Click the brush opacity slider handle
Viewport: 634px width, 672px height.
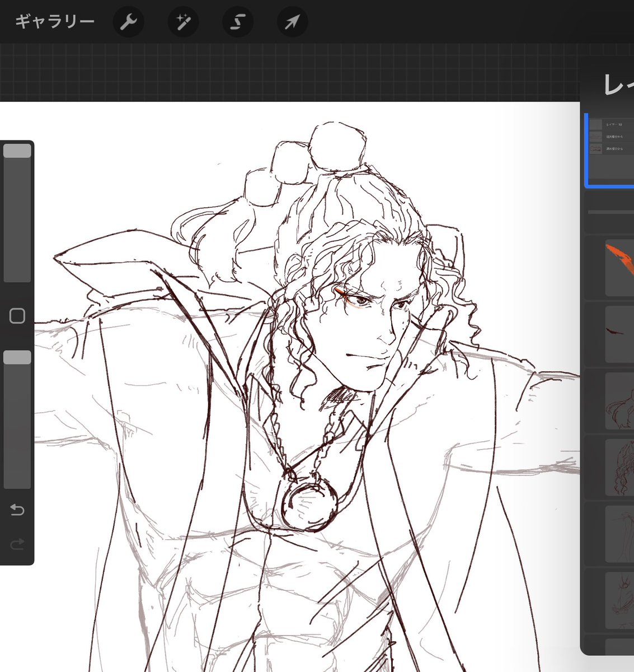[x=17, y=358]
